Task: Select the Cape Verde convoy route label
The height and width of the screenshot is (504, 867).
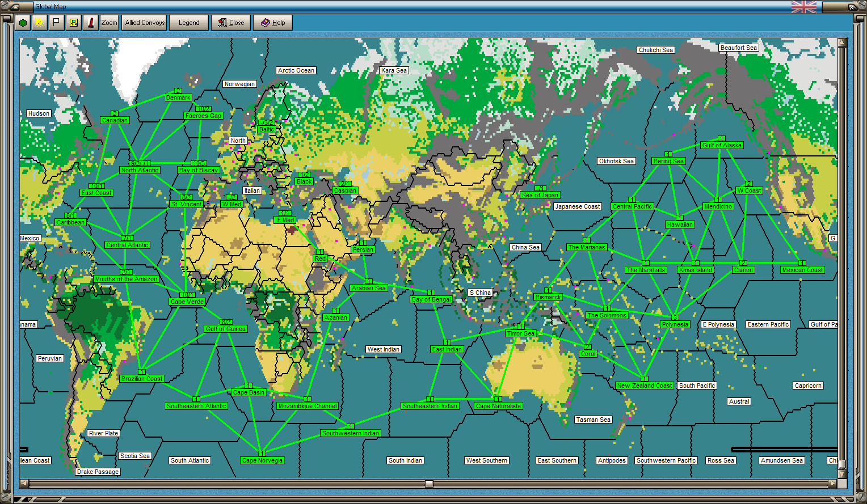Action: pyautogui.click(x=187, y=302)
